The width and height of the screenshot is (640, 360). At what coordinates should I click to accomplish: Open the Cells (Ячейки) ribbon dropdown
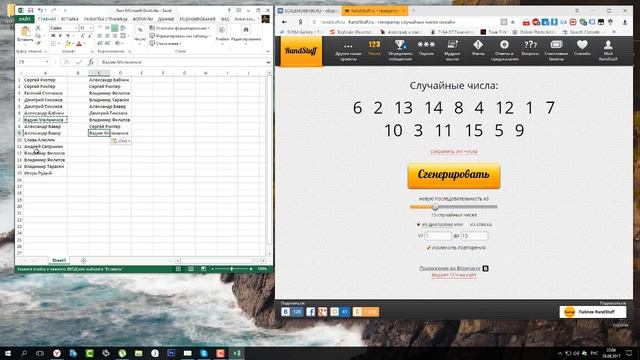(222, 34)
